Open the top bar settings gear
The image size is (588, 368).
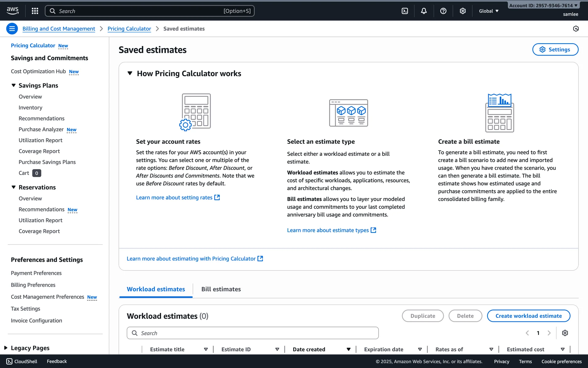[x=462, y=11]
